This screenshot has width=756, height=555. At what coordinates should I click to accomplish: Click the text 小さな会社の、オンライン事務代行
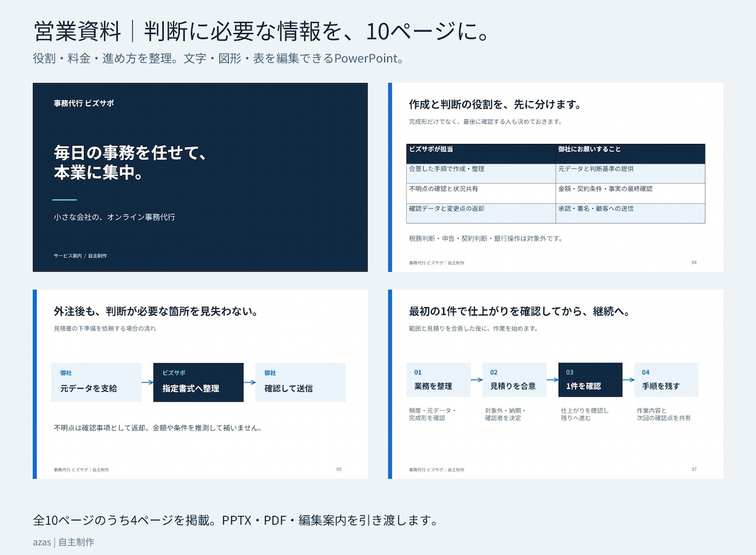click(x=115, y=217)
